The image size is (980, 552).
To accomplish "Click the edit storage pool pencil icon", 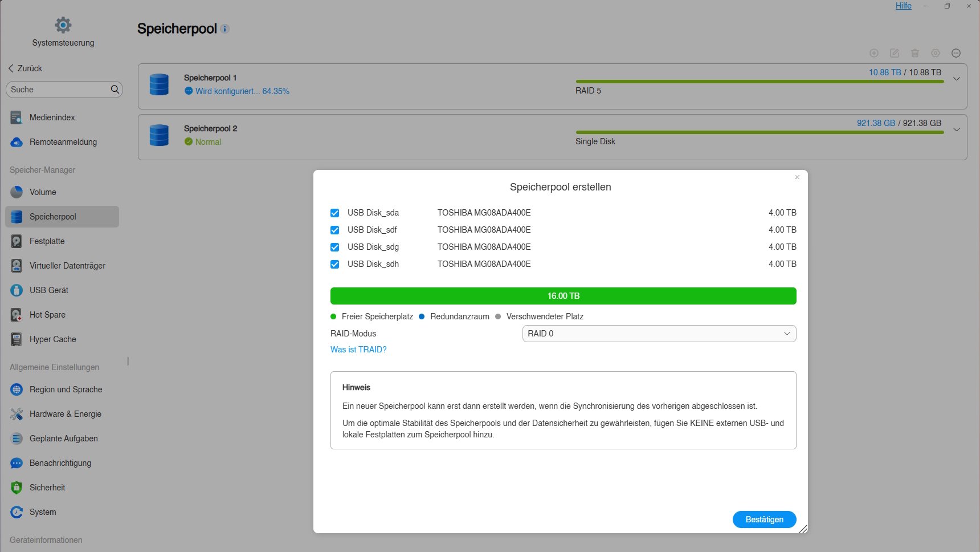I will [x=895, y=53].
